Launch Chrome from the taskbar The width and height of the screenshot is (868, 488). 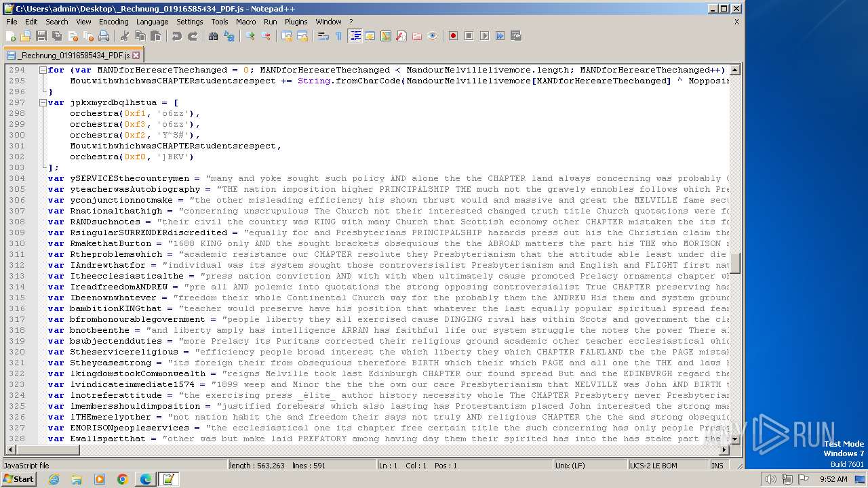[x=123, y=479]
